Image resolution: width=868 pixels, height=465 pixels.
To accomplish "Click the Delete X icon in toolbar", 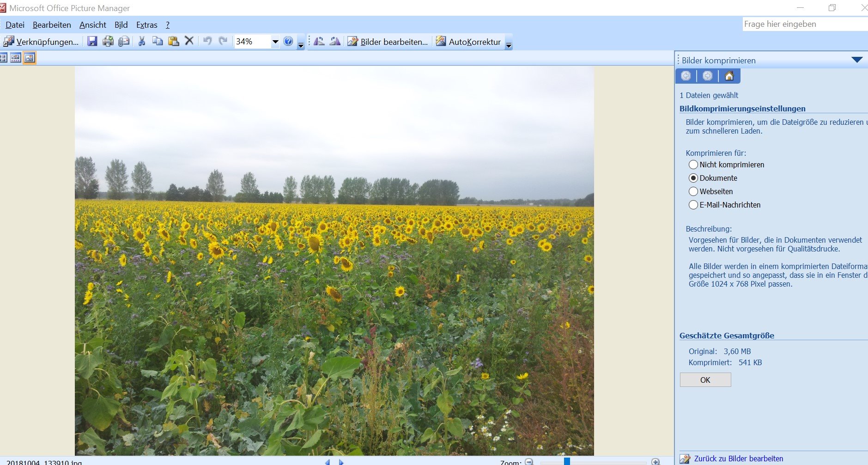I will (189, 41).
